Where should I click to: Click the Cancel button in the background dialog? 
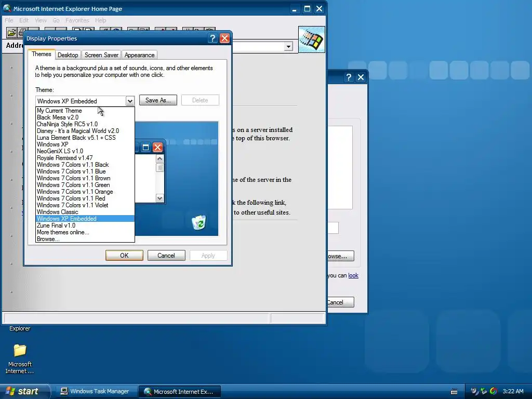pyautogui.click(x=340, y=302)
